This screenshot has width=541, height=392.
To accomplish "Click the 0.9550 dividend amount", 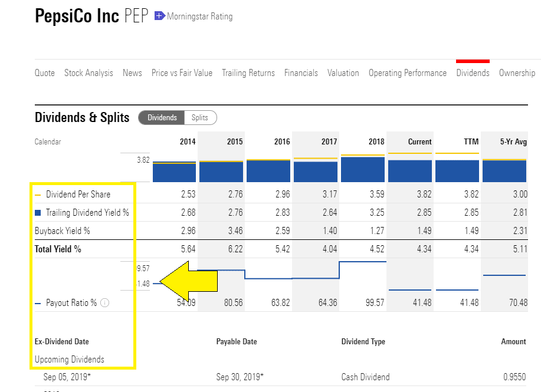I will (514, 377).
